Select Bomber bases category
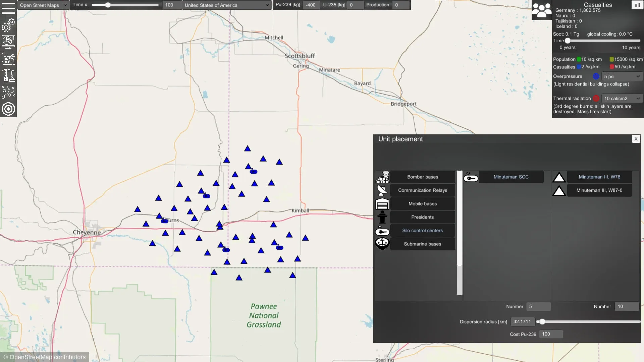This screenshot has height=362, width=644. coord(422,177)
